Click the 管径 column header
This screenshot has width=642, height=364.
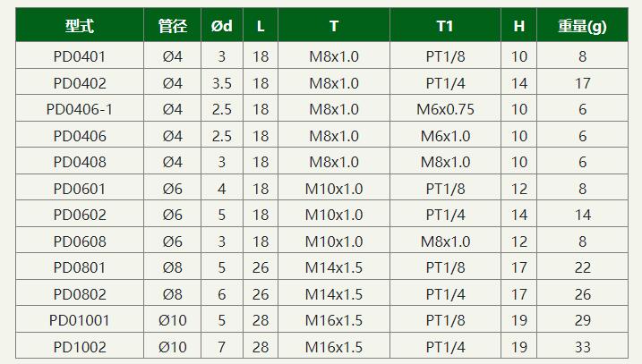pyautogui.click(x=173, y=26)
